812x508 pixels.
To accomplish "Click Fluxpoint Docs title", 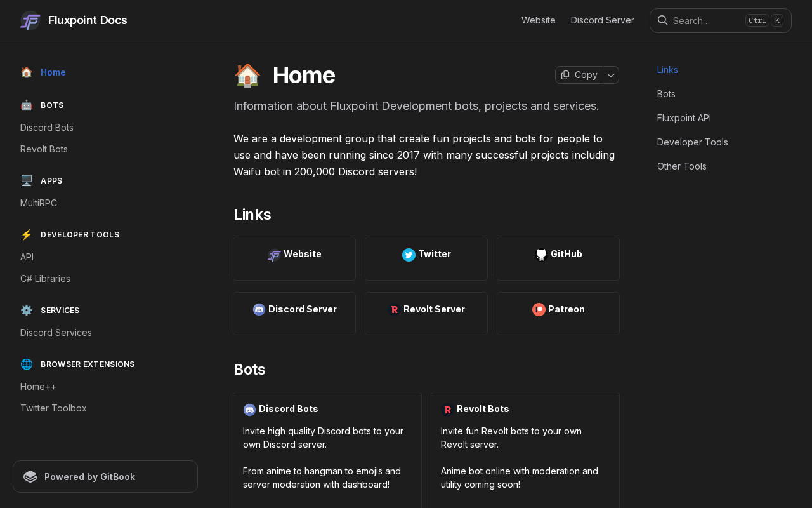I will (88, 20).
